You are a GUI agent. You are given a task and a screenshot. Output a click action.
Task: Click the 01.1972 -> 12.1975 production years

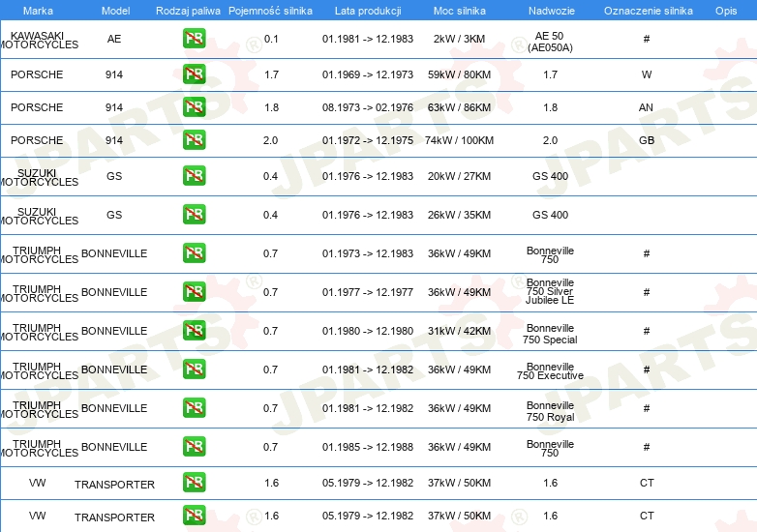[x=368, y=140]
